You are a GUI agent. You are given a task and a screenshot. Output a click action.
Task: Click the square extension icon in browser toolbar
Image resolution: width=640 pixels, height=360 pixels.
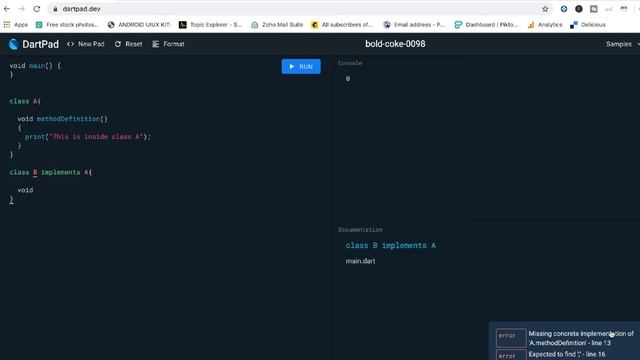coord(594,9)
